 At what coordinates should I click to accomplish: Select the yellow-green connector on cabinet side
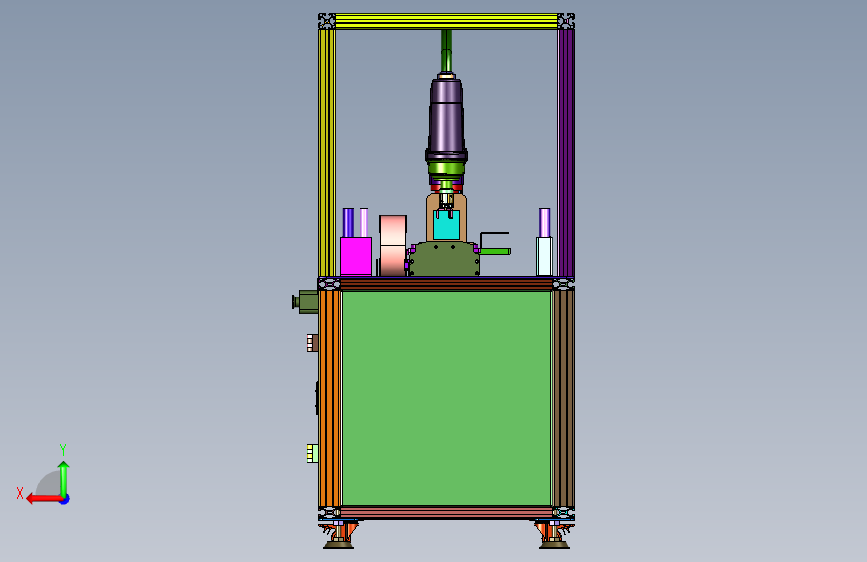312,453
